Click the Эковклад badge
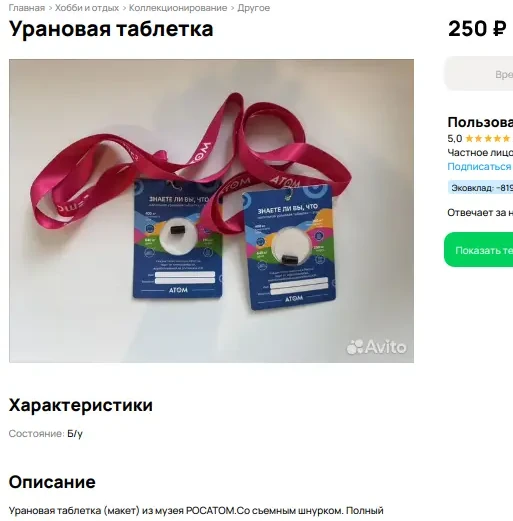 480,188
